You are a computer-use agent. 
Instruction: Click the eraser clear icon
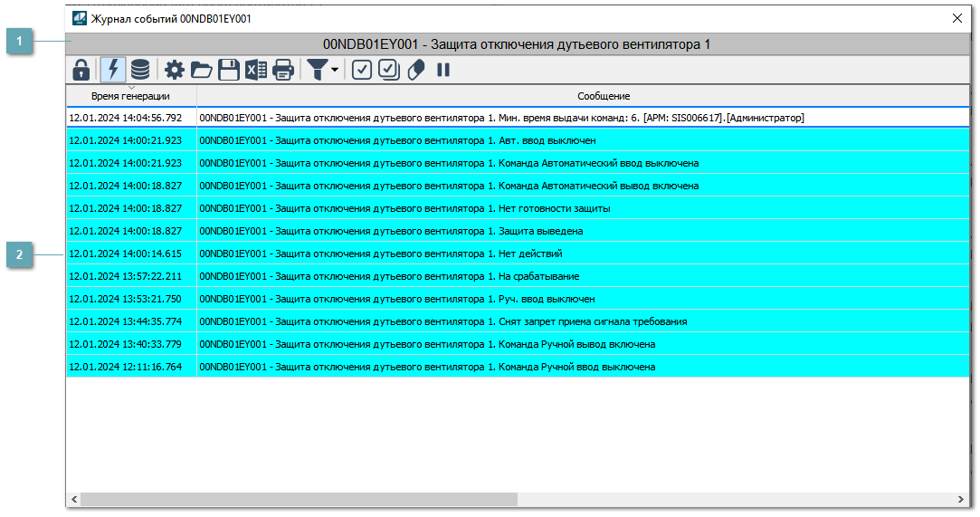[416, 70]
